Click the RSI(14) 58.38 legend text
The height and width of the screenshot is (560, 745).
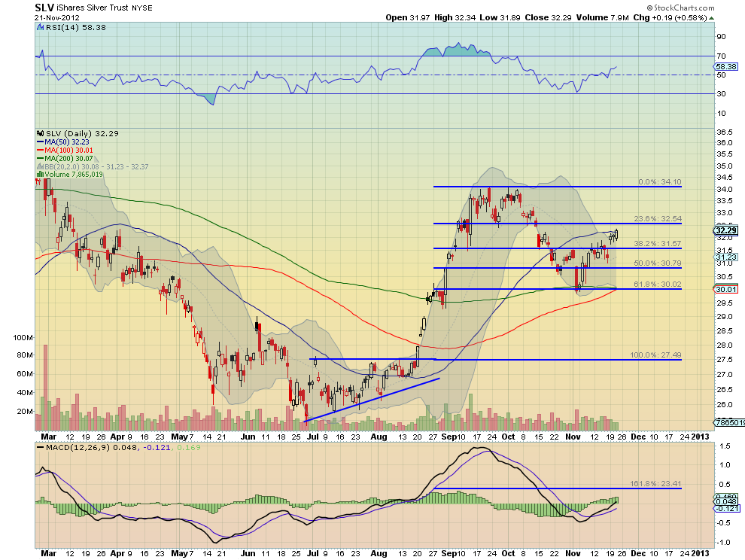coord(75,28)
